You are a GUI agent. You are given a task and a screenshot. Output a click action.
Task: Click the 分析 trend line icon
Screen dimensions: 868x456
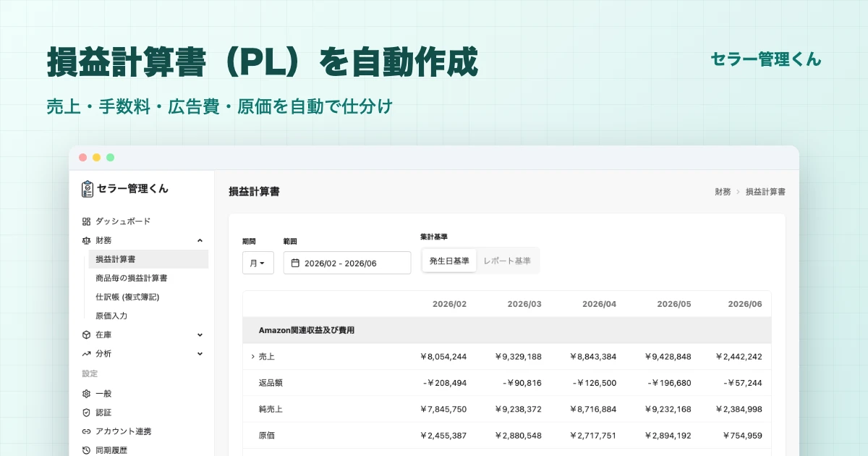(x=86, y=354)
